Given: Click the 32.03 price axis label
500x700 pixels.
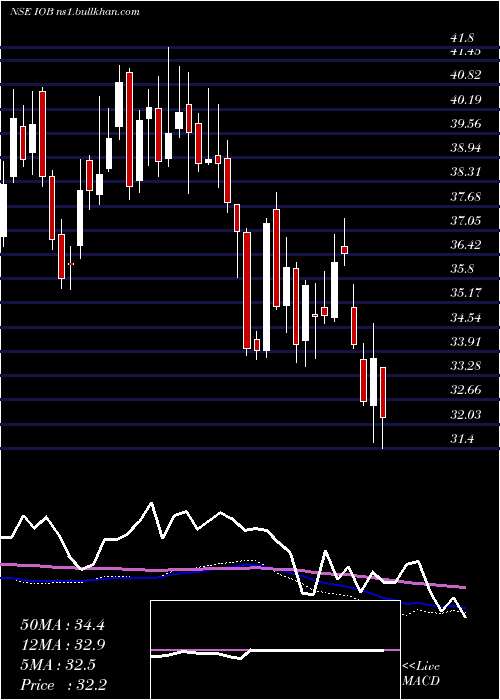Looking at the screenshot, I should pyautogui.click(x=466, y=415).
